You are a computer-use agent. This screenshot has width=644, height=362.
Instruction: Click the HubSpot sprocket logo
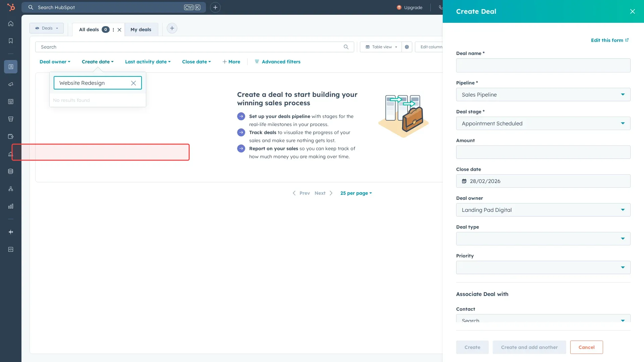click(x=11, y=7)
